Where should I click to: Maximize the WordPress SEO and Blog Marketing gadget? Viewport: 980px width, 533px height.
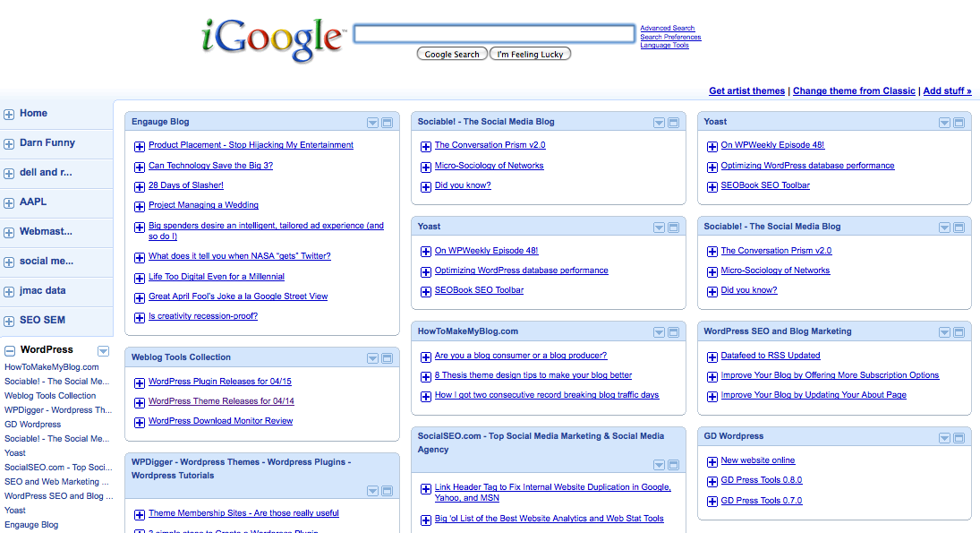point(959,332)
